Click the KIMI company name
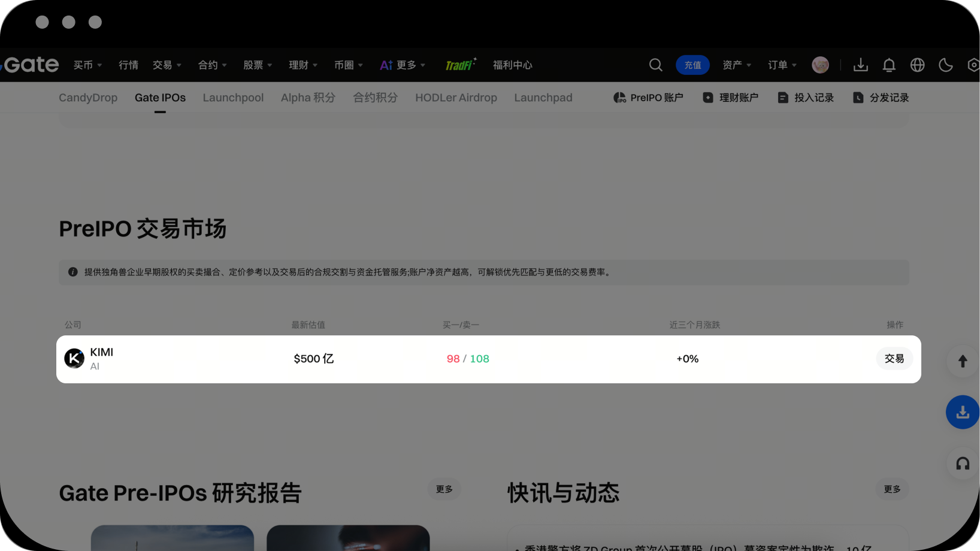This screenshot has width=980, height=551. [x=102, y=352]
